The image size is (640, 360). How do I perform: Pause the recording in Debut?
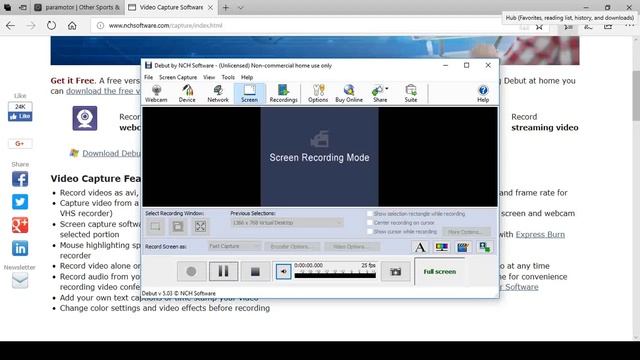tap(223, 271)
